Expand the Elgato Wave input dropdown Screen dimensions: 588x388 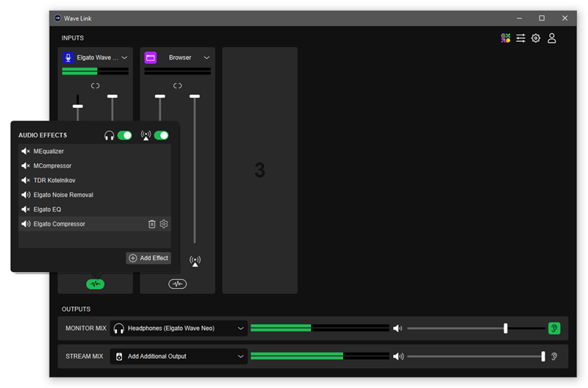pos(124,58)
